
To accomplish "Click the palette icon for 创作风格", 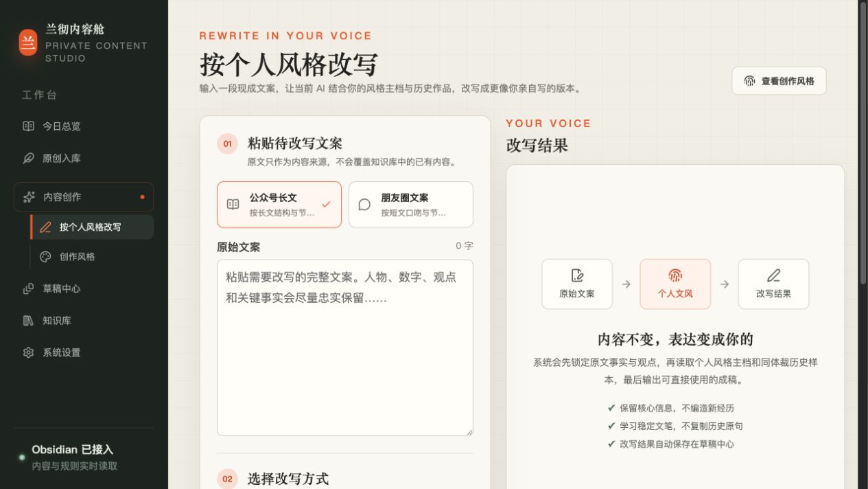I will [45, 257].
